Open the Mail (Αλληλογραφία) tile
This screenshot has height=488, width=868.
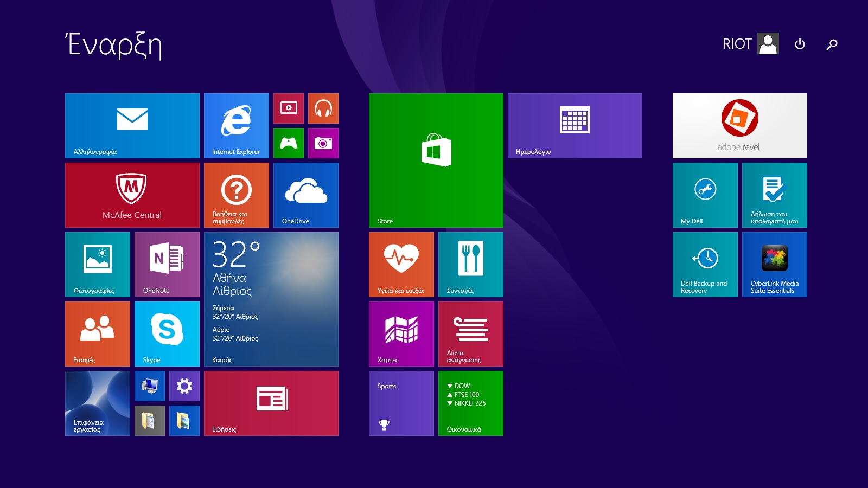(x=132, y=126)
